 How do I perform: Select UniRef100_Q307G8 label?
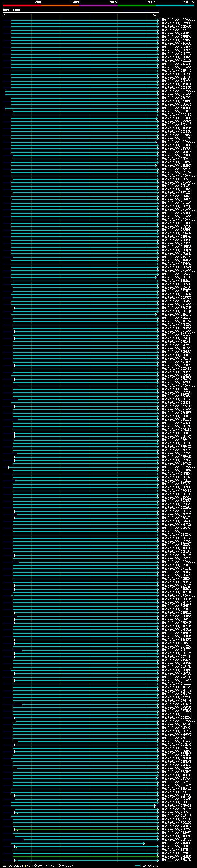177,399
